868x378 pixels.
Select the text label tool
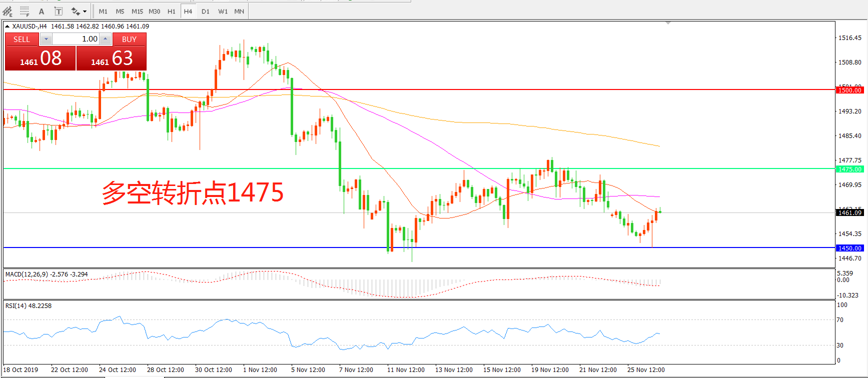point(59,11)
